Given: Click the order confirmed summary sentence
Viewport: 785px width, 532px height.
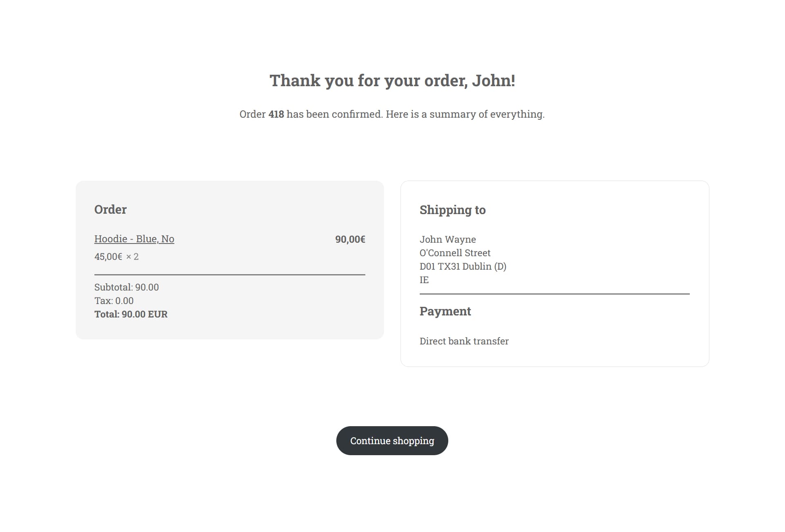Looking at the screenshot, I should coord(392,114).
